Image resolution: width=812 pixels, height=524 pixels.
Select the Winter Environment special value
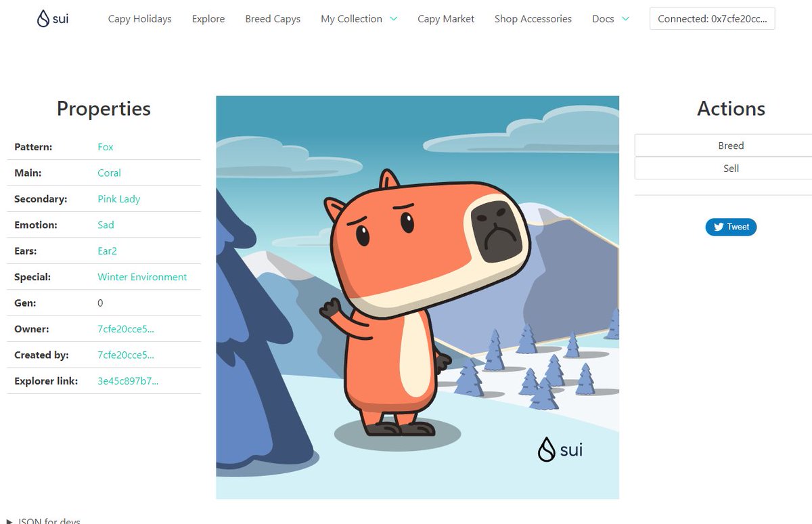tap(142, 277)
